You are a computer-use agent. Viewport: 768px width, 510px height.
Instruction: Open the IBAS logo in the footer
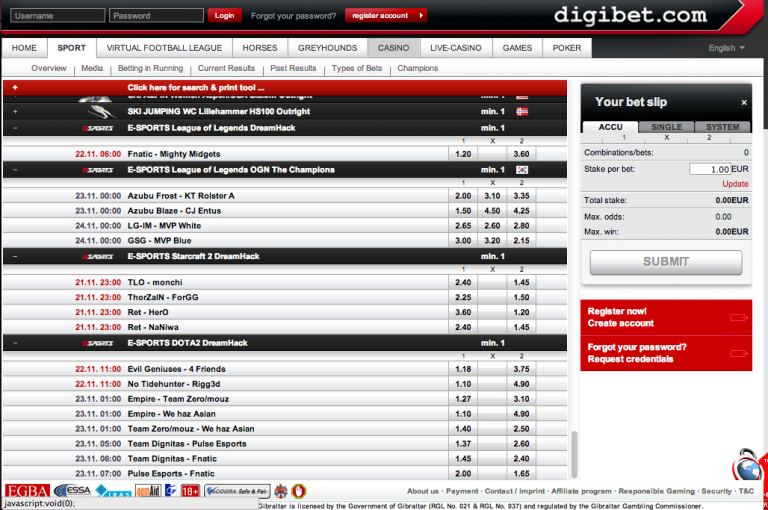[x=113, y=491]
